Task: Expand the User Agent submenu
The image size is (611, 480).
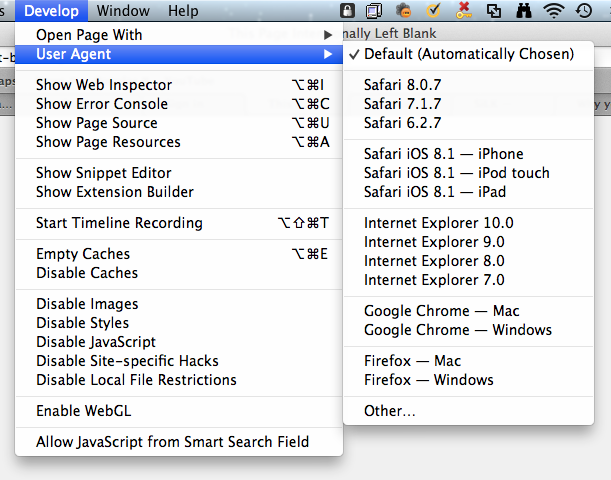Action: (179, 54)
